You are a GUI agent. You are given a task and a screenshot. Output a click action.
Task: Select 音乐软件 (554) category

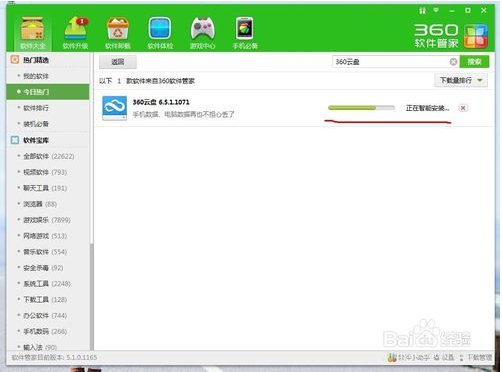45,252
